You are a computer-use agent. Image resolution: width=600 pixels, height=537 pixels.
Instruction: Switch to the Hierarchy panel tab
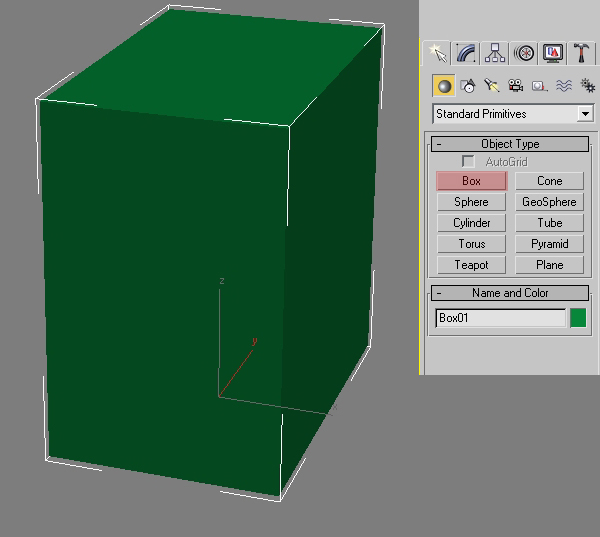pos(495,53)
